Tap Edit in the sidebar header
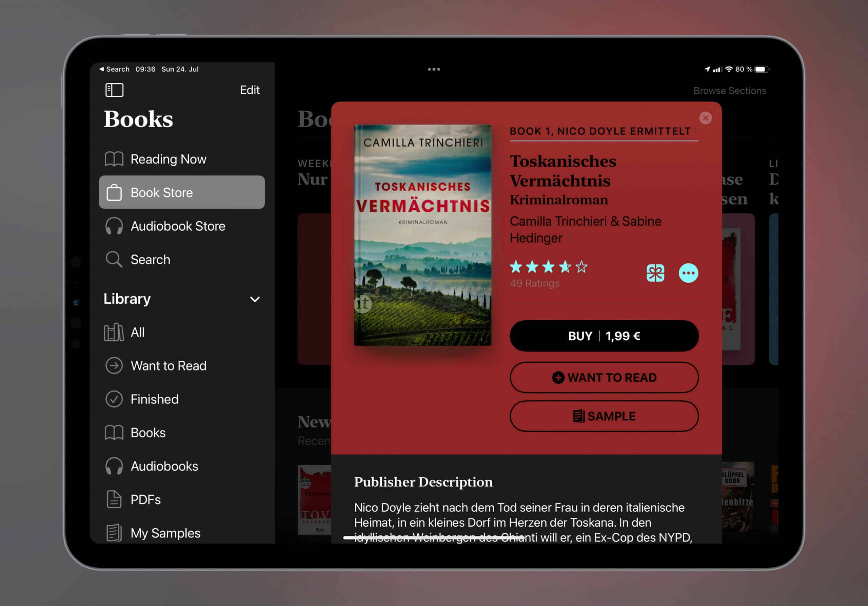Screen dimensions: 868x606 pyautogui.click(x=250, y=90)
